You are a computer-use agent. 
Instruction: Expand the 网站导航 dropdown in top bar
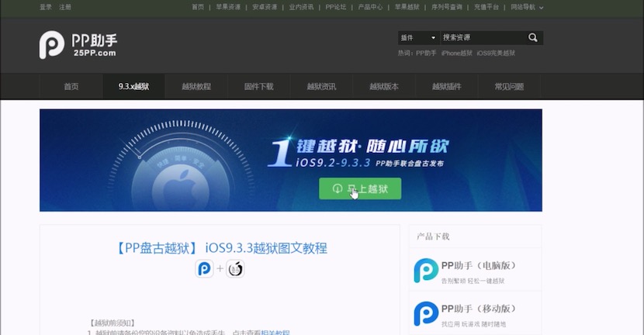click(527, 7)
